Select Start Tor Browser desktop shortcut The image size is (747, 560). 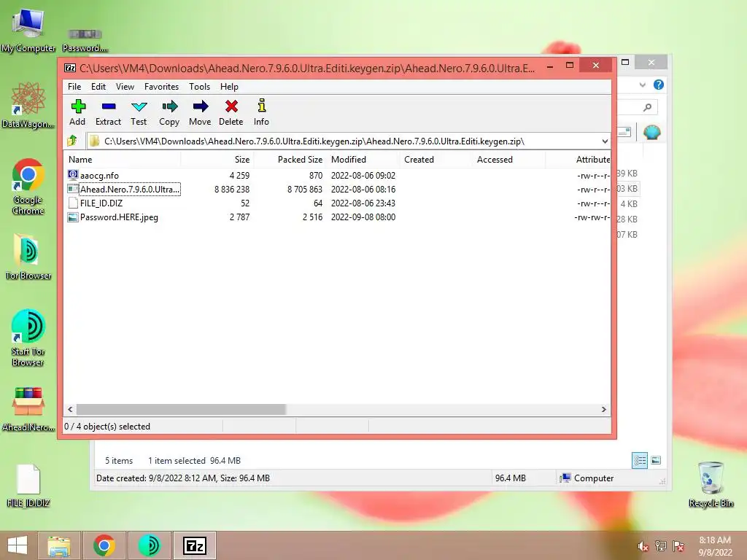tap(28, 338)
